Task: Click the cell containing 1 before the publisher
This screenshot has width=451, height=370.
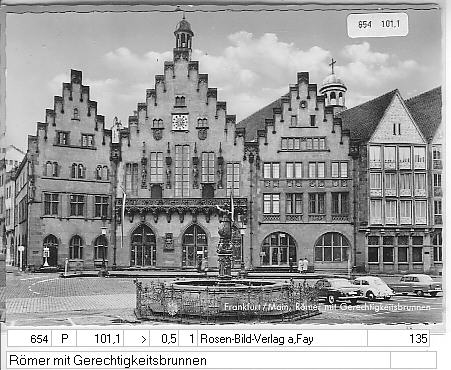Action: coord(188,339)
